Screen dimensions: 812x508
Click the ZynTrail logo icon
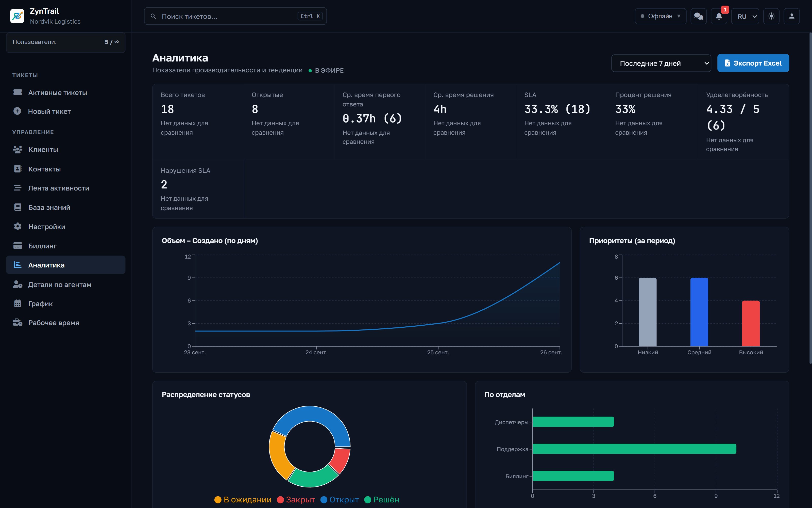(17, 16)
